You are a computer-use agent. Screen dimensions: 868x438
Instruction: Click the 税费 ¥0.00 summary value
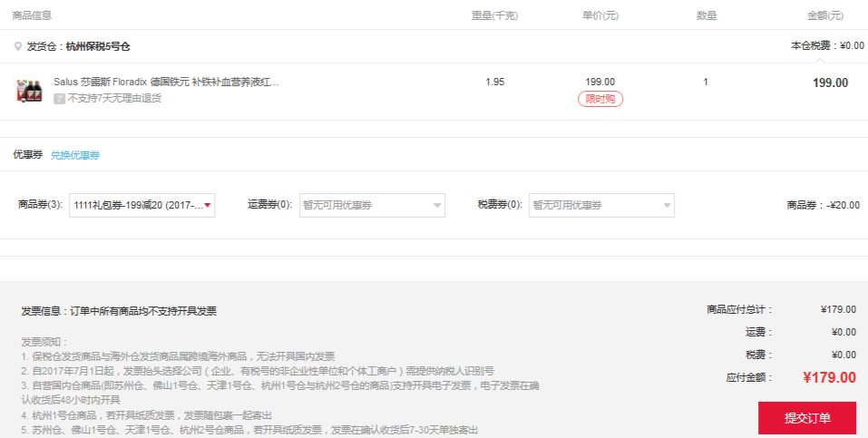tap(844, 355)
